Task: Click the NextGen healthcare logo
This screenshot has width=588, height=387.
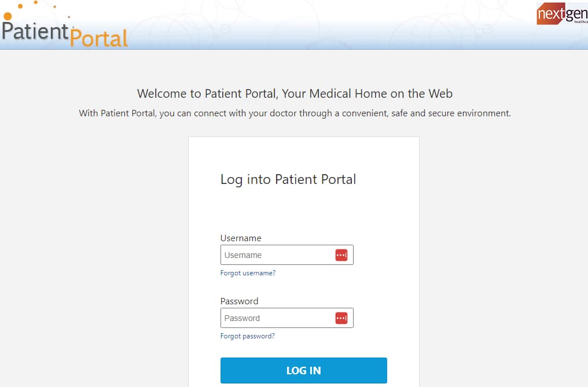Action: [x=562, y=14]
